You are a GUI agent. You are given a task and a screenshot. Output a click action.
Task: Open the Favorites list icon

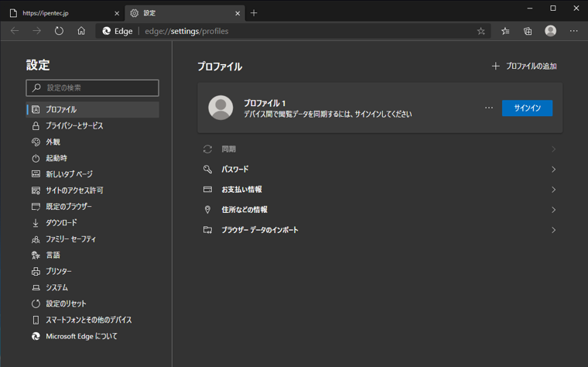pos(505,31)
